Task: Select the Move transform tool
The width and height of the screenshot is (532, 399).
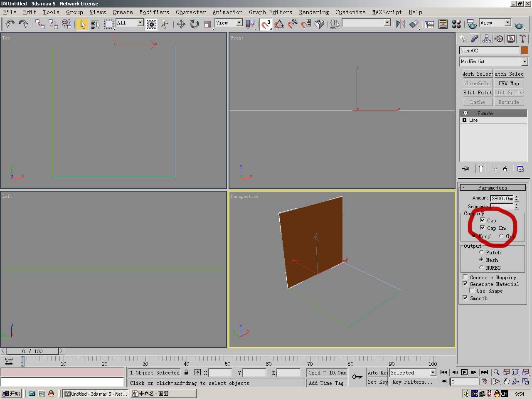Action: pos(181,24)
